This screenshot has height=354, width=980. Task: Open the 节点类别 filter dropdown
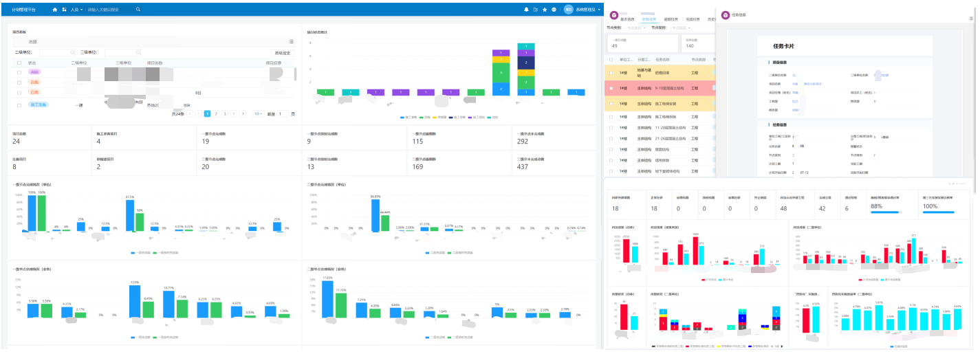637,27
